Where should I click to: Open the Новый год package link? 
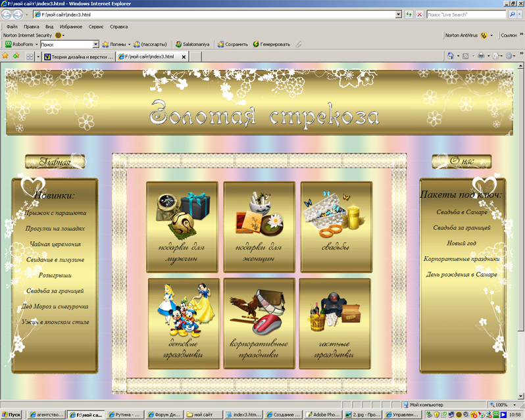coord(462,243)
